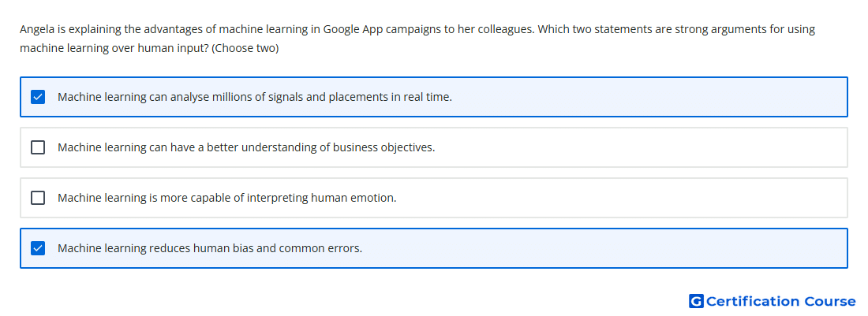Click the 'Google App campaigns' phrase in question
The width and height of the screenshot is (868, 316).
tap(381, 29)
